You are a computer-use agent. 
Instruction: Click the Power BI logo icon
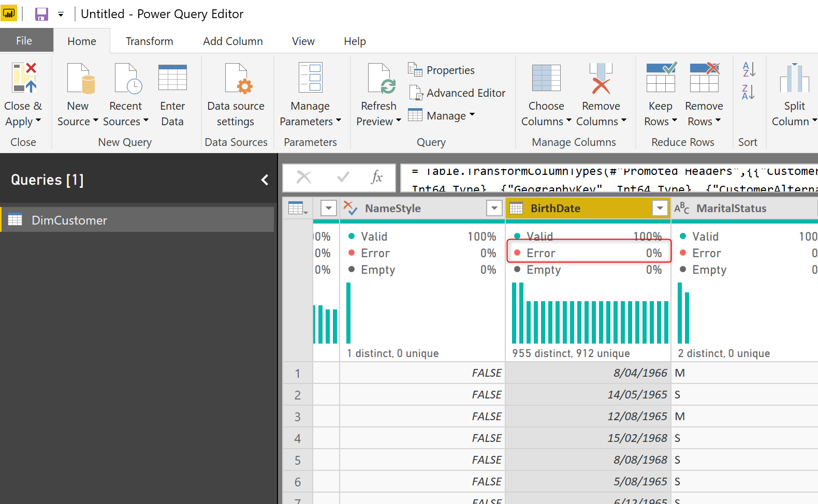pos(9,13)
